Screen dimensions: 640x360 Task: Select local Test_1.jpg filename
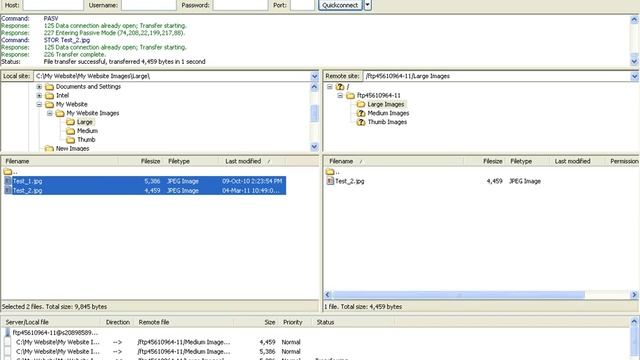(27, 181)
